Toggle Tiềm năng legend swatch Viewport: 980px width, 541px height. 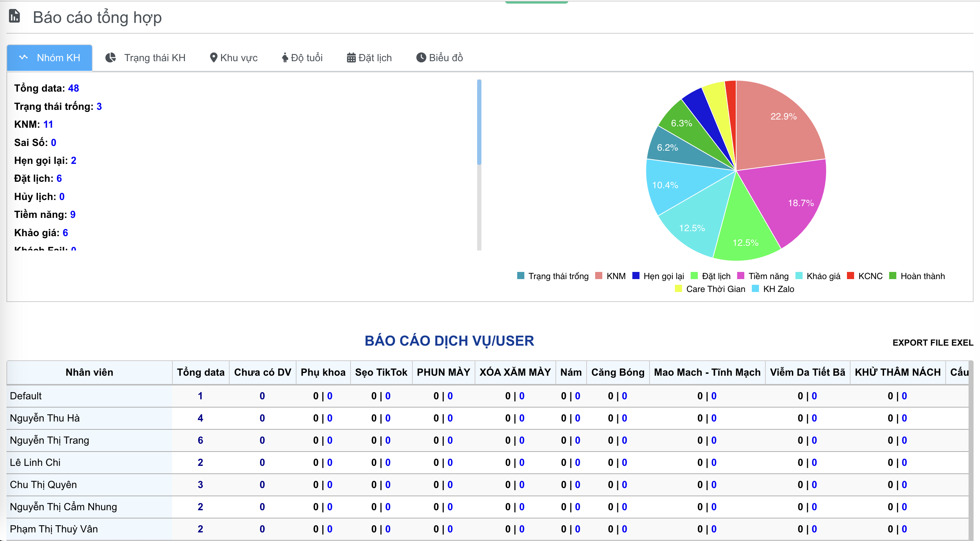click(741, 276)
